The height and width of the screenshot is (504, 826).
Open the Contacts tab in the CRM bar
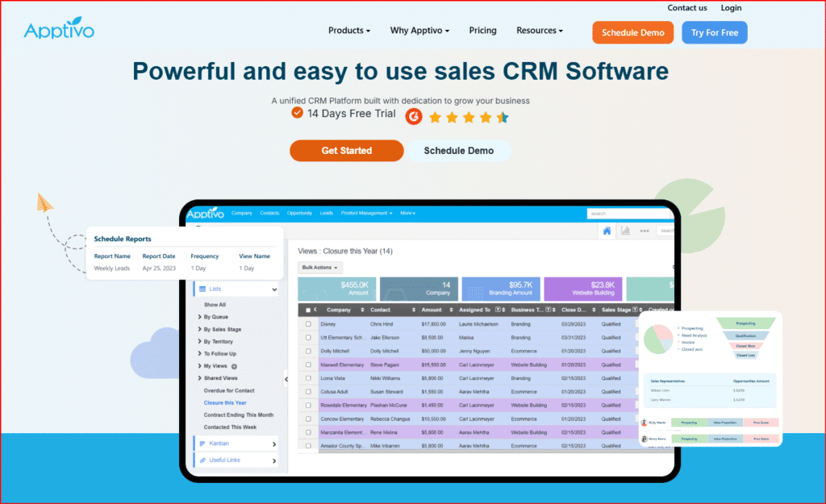pos(269,213)
